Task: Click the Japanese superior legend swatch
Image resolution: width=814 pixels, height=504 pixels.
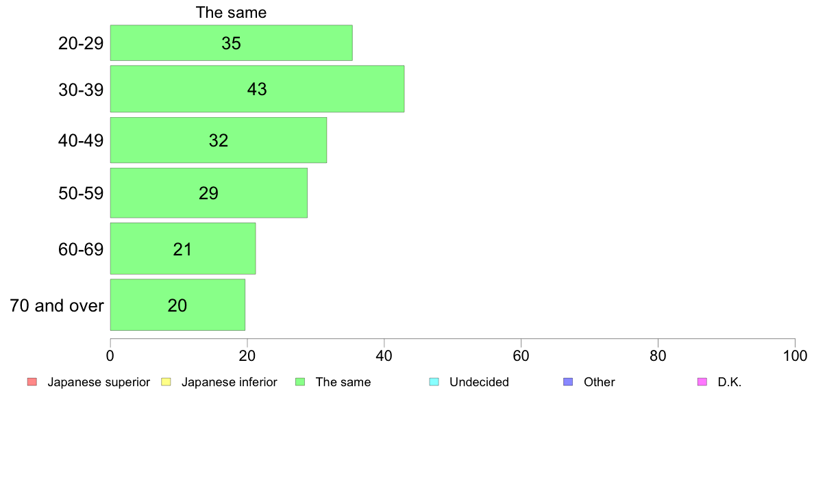Action: 32,382
